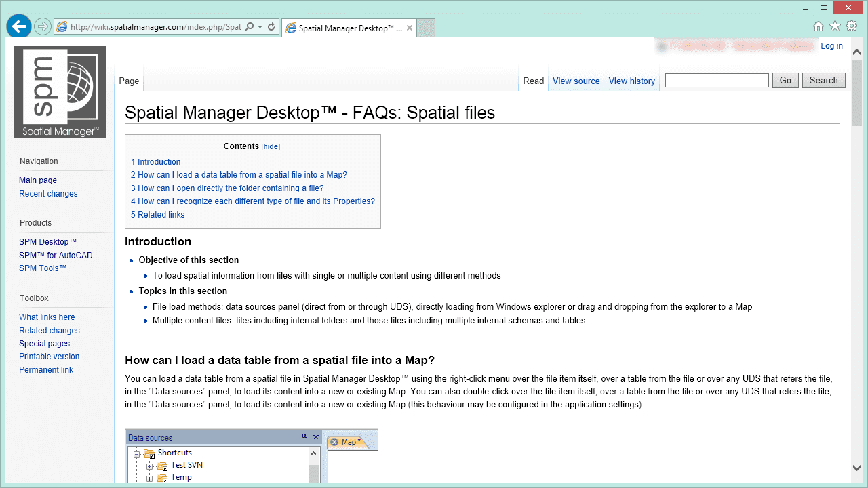This screenshot has width=868, height=488.
Task: Open the browser Home icon
Action: (818, 26)
